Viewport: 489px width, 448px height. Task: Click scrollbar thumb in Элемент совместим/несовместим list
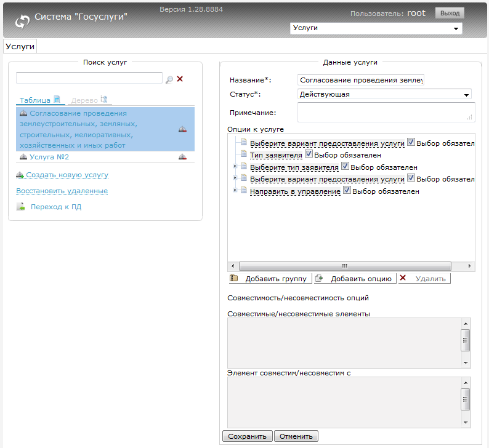(466, 399)
